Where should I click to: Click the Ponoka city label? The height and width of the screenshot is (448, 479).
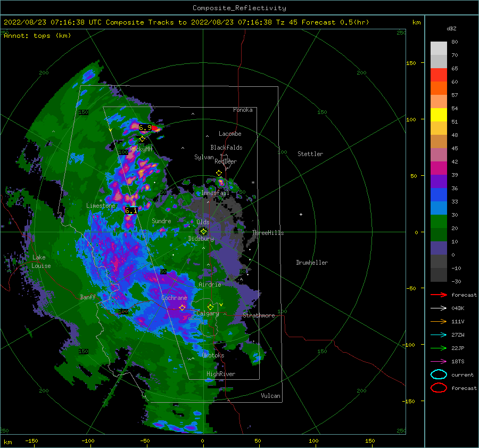pyautogui.click(x=243, y=110)
